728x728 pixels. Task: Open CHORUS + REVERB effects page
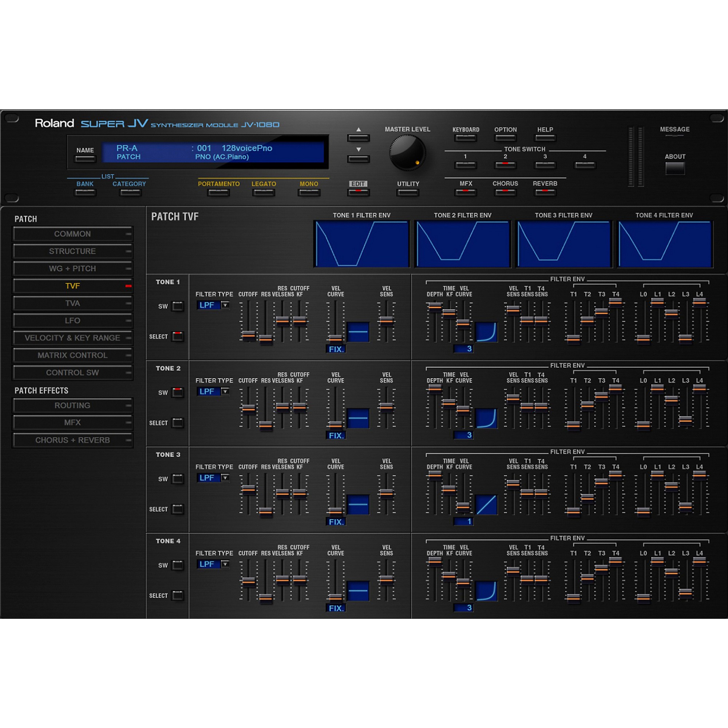coord(73,440)
